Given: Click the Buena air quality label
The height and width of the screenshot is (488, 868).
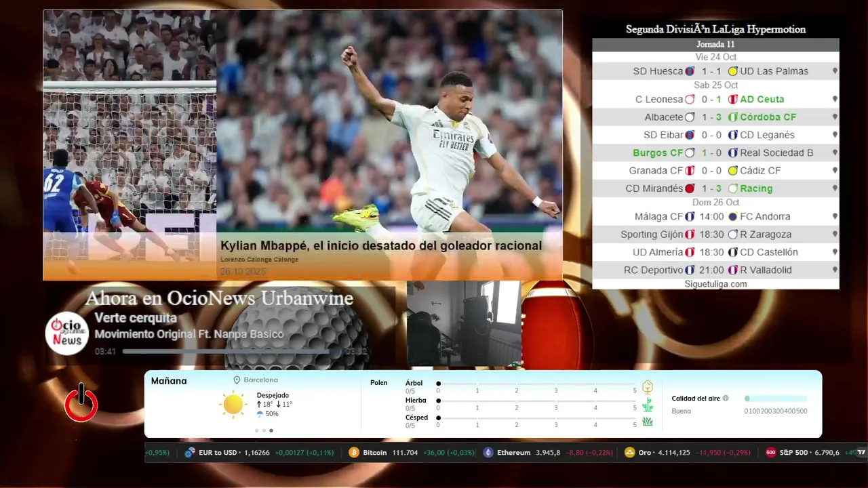Looking at the screenshot, I should pyautogui.click(x=681, y=411).
